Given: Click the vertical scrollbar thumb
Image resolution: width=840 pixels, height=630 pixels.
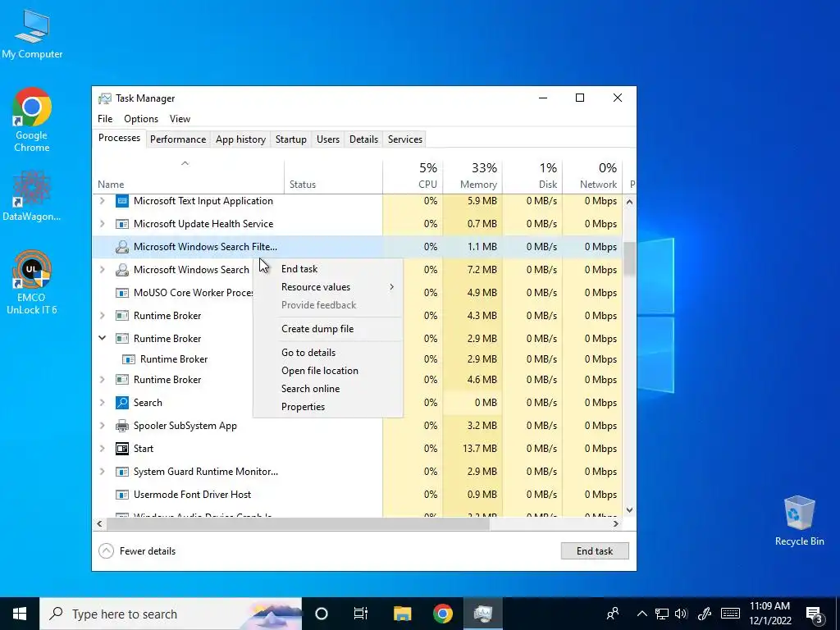Looking at the screenshot, I should (629, 259).
